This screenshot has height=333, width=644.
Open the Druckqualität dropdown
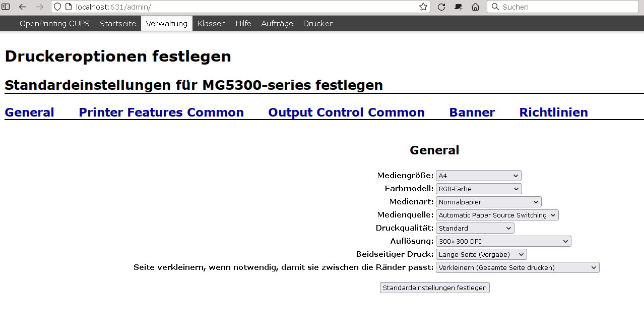pos(475,228)
